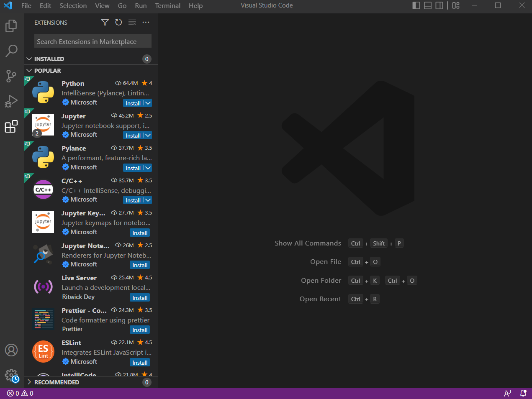Select the Python extension icon
This screenshot has width=532, height=399.
[43, 92]
